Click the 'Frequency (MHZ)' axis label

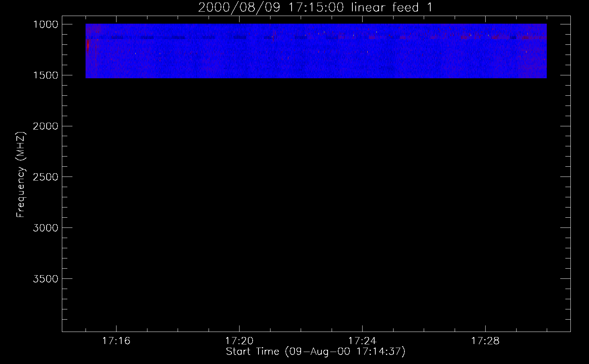click(x=21, y=175)
